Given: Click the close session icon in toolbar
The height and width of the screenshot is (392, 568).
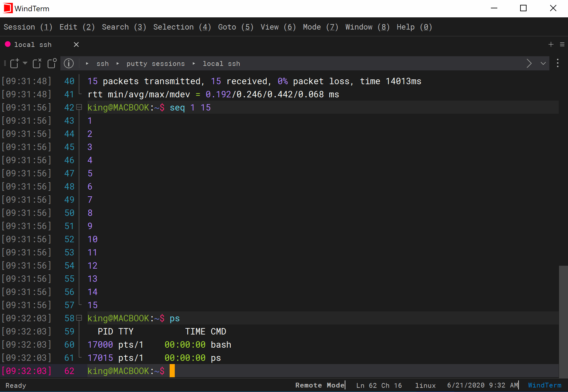Looking at the screenshot, I should pos(36,63).
